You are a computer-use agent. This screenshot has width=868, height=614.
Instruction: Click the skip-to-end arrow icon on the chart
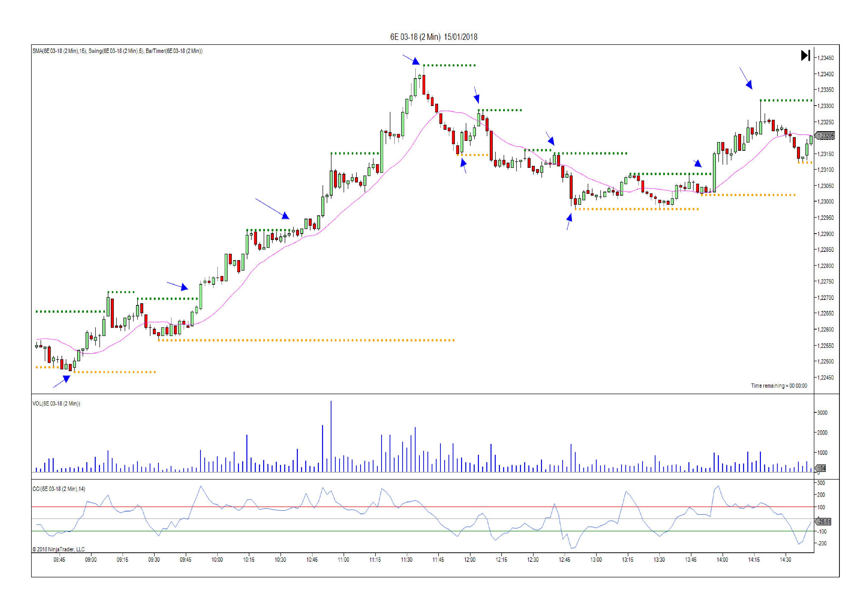[805, 56]
